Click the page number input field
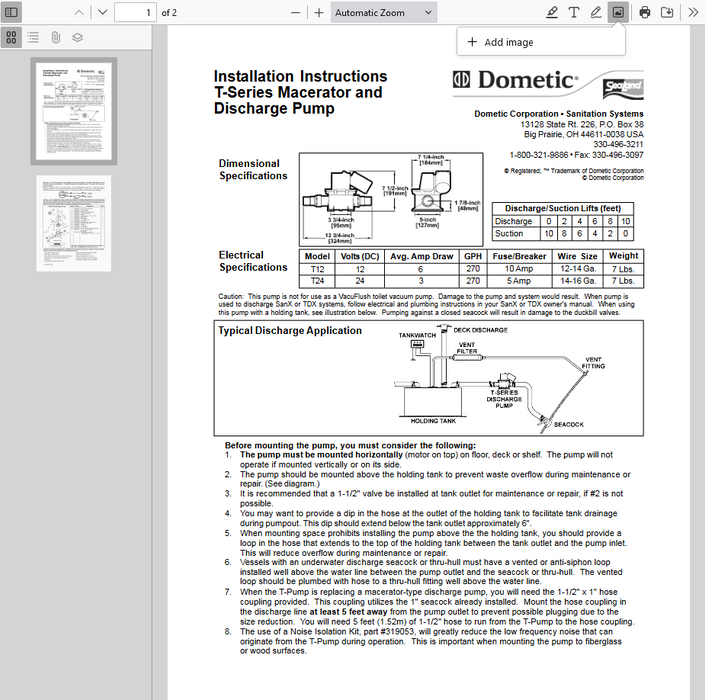 tap(135, 12)
